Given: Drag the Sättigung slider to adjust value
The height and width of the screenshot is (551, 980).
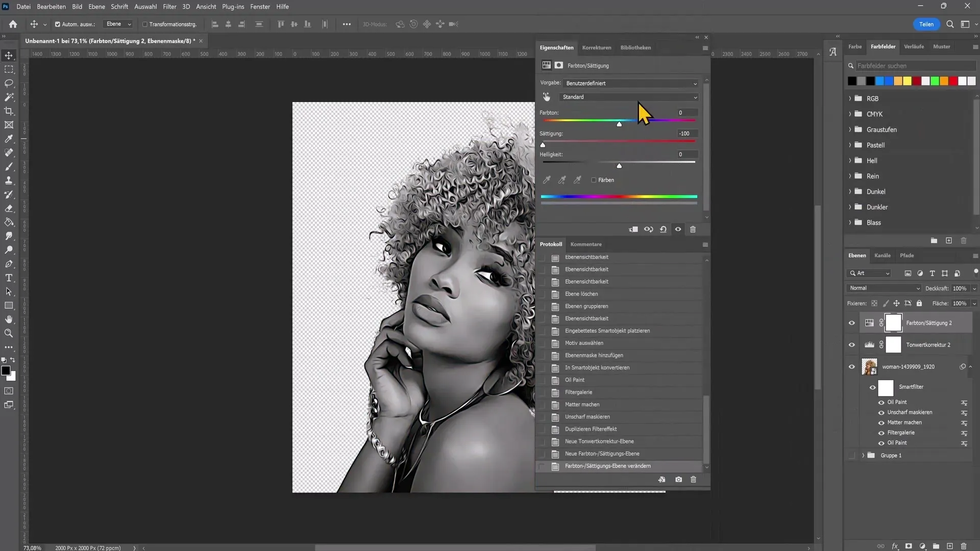Looking at the screenshot, I should tap(542, 144).
